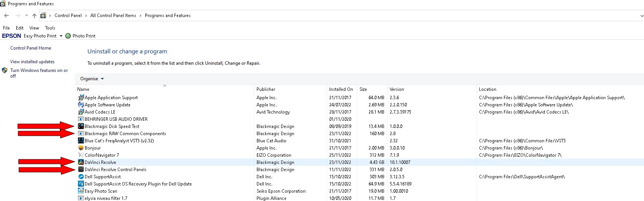Click the Control Panel breadcrumb
Image resolution: width=644 pixels, height=201 pixels.
pyautogui.click(x=68, y=16)
